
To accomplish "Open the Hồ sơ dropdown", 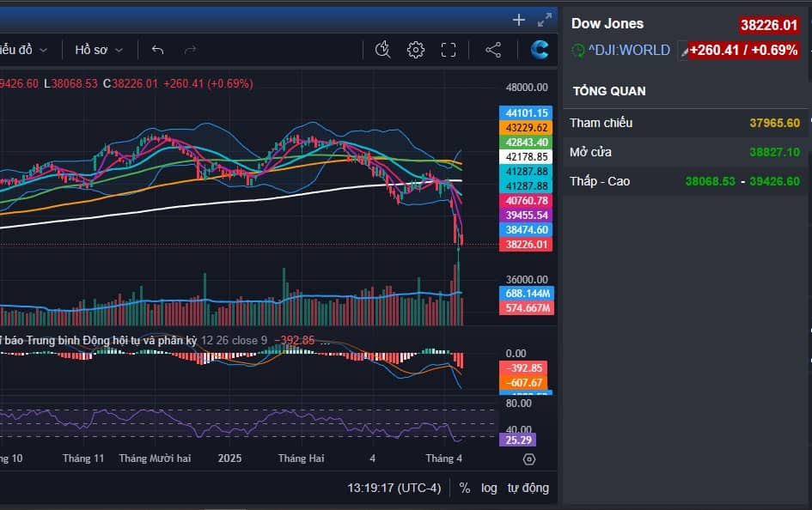I will pos(99,50).
